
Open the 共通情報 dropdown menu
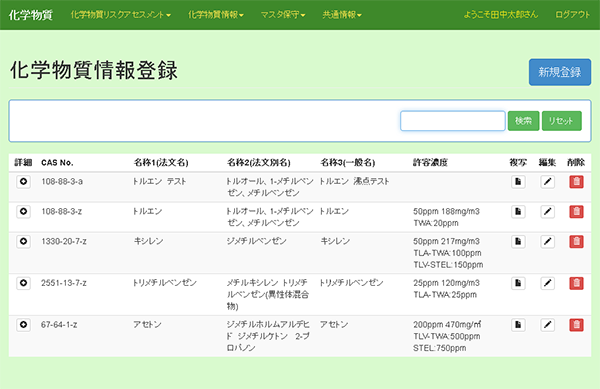pyautogui.click(x=342, y=15)
